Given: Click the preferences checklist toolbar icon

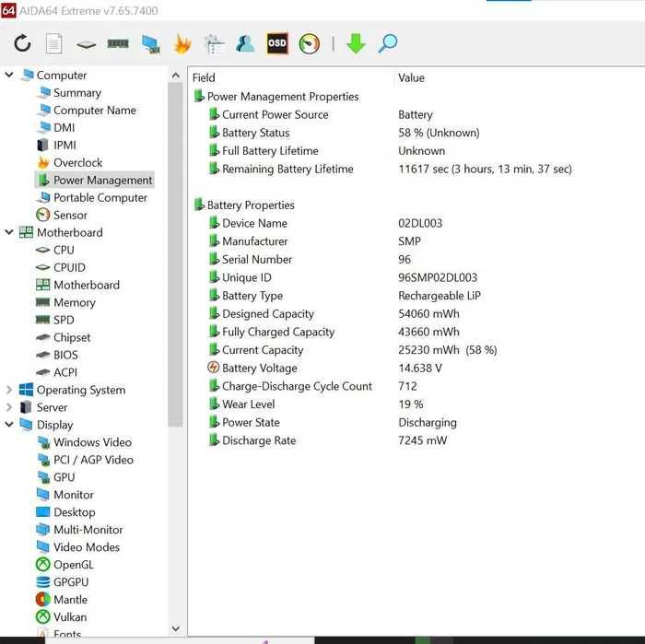Looking at the screenshot, I should pyautogui.click(x=214, y=44).
